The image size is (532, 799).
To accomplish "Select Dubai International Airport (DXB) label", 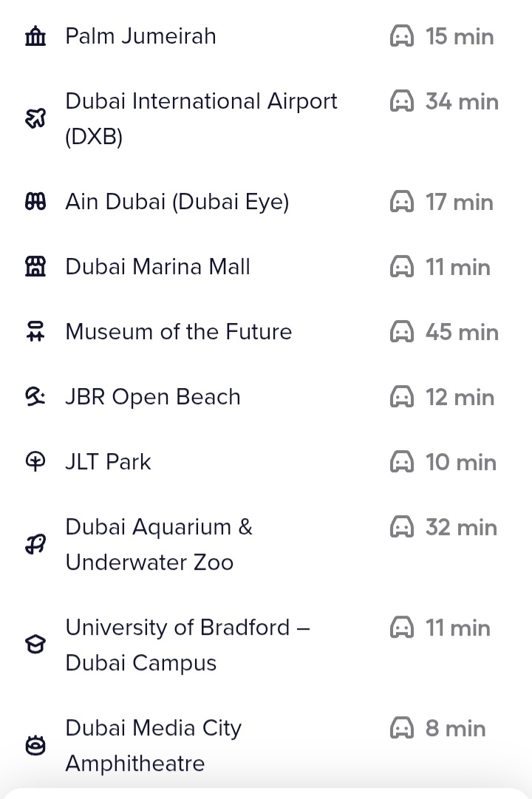I will pos(201,119).
